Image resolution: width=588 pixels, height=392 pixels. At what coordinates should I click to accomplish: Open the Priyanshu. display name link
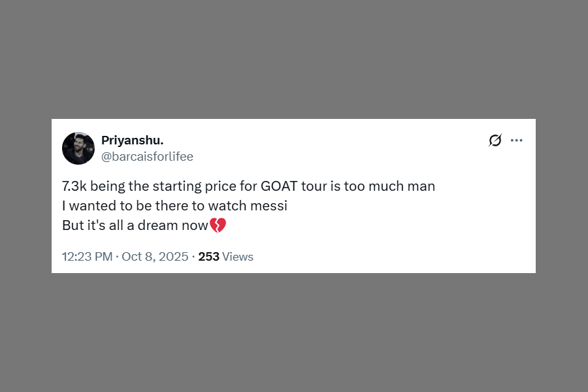[x=133, y=140]
